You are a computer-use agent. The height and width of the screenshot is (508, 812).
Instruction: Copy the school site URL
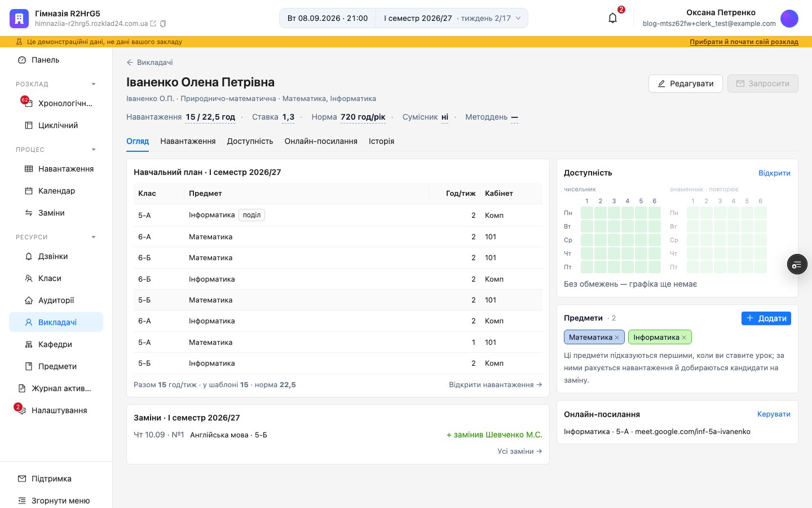[x=163, y=24]
